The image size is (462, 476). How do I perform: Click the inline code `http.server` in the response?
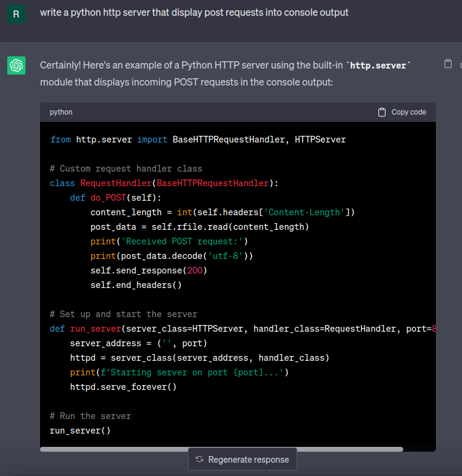pyautogui.click(x=378, y=65)
